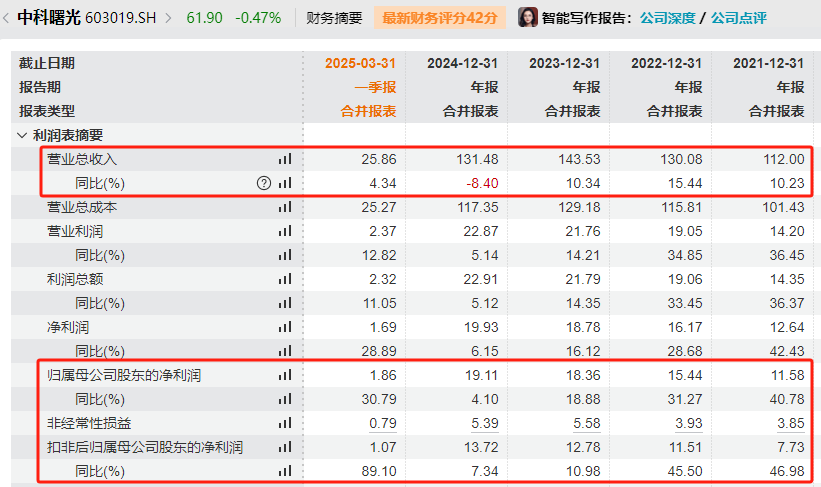Click the 46.98 growth cell
This screenshot has width=821, height=487.
(x=787, y=471)
